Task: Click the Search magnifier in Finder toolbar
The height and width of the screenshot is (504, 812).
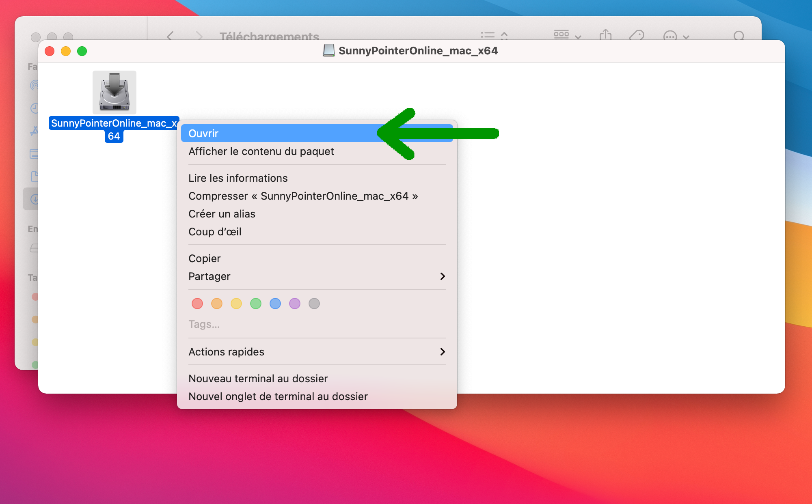Action: click(739, 36)
